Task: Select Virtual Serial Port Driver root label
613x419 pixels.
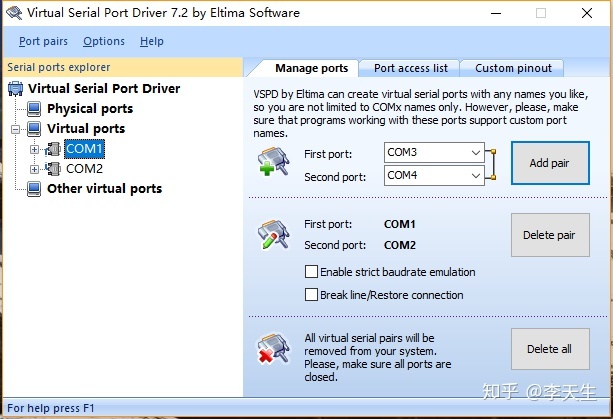Action: pos(104,89)
